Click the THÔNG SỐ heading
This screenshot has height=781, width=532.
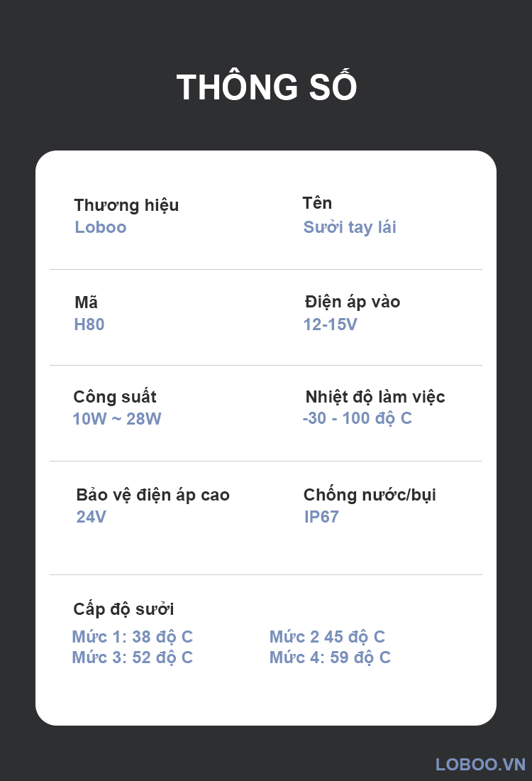pyautogui.click(x=266, y=88)
